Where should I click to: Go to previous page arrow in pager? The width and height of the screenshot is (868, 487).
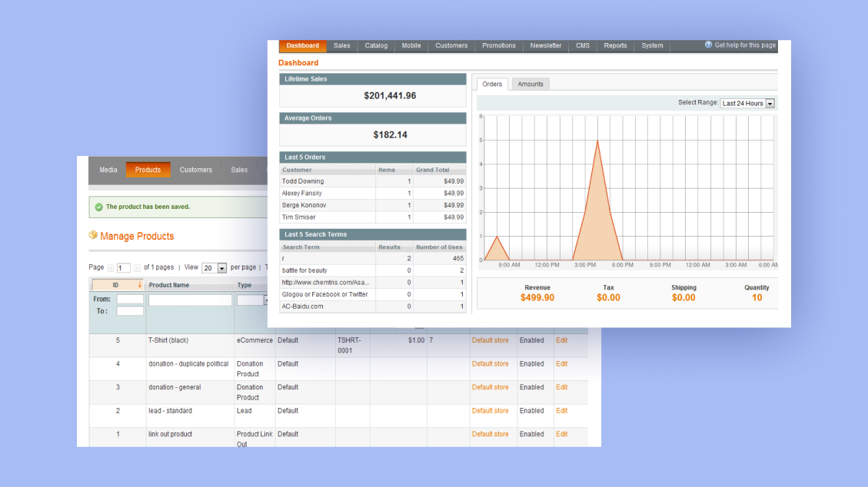click(110, 268)
